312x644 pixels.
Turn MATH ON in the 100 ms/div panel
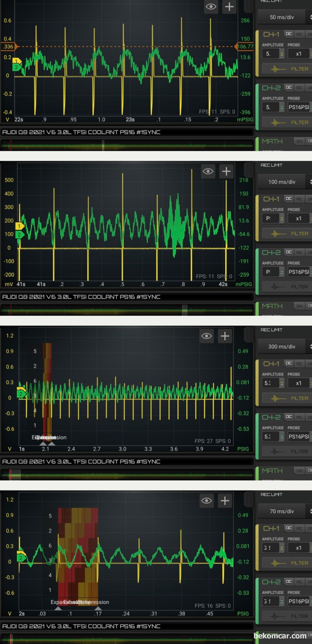(x=299, y=306)
